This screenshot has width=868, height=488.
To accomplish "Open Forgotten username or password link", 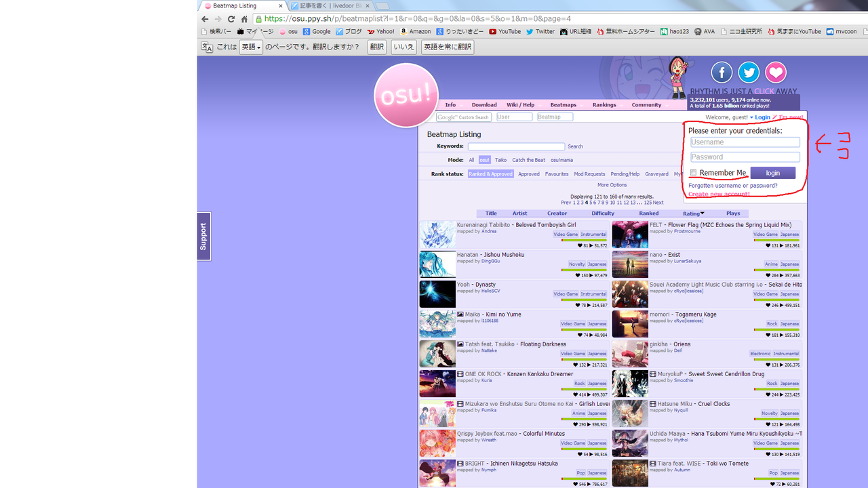I will coord(733,186).
